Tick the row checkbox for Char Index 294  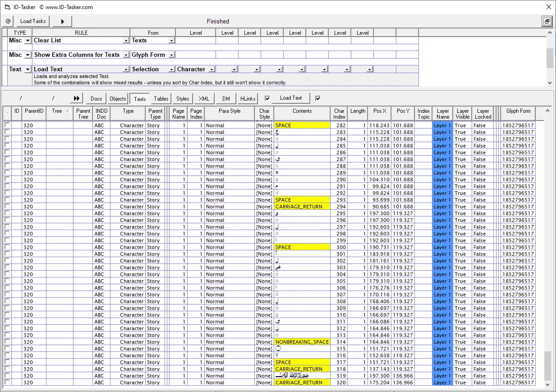7,206
